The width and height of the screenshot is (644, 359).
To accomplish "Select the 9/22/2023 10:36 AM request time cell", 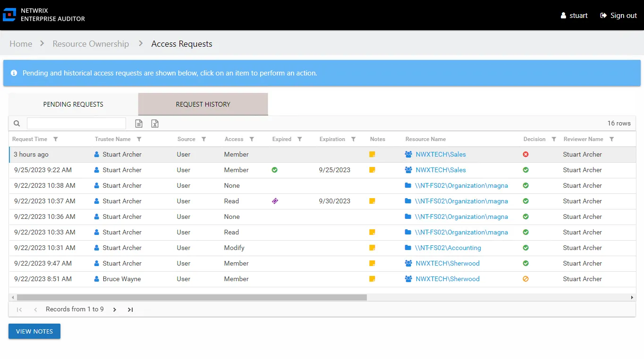I will (x=44, y=217).
